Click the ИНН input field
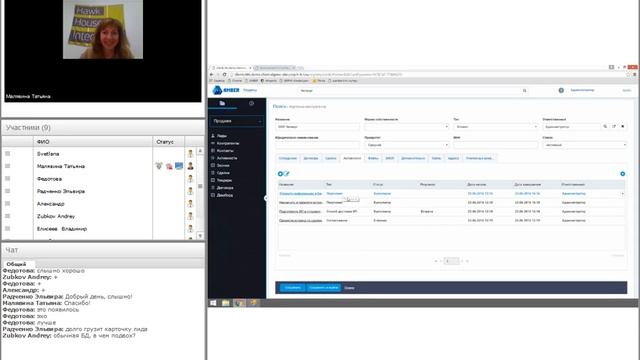 click(x=496, y=145)
